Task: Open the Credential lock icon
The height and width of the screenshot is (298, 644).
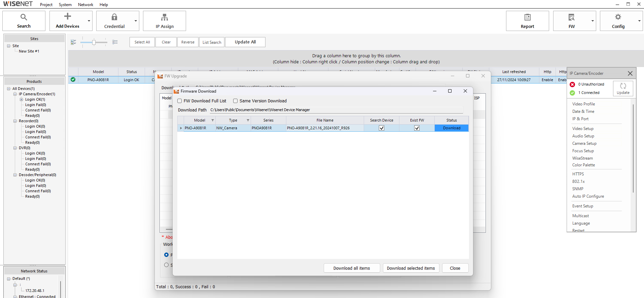Action: 114,17
